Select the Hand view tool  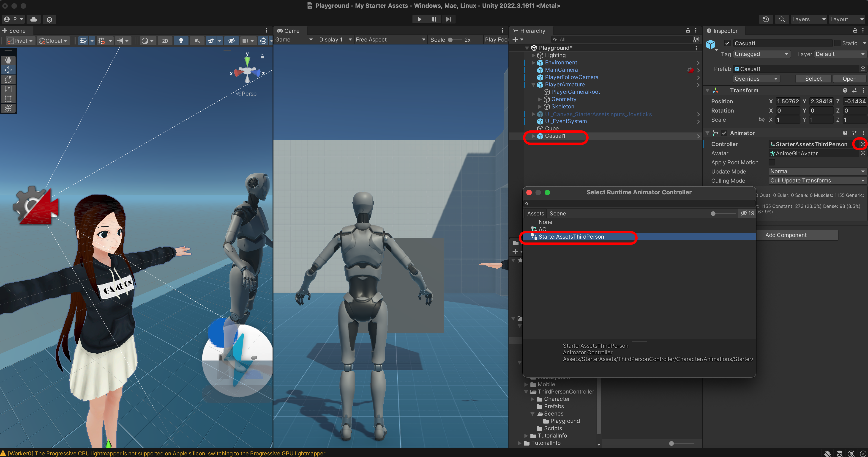click(8, 60)
